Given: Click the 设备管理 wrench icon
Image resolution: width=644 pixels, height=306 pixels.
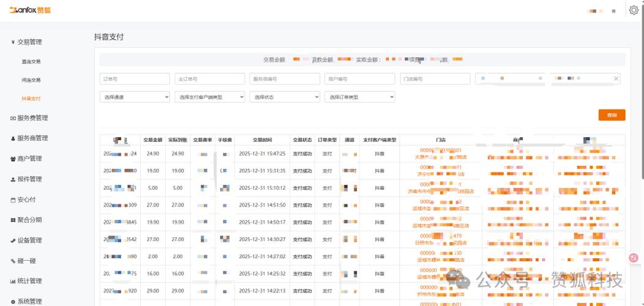Looking at the screenshot, I should [x=13, y=241].
